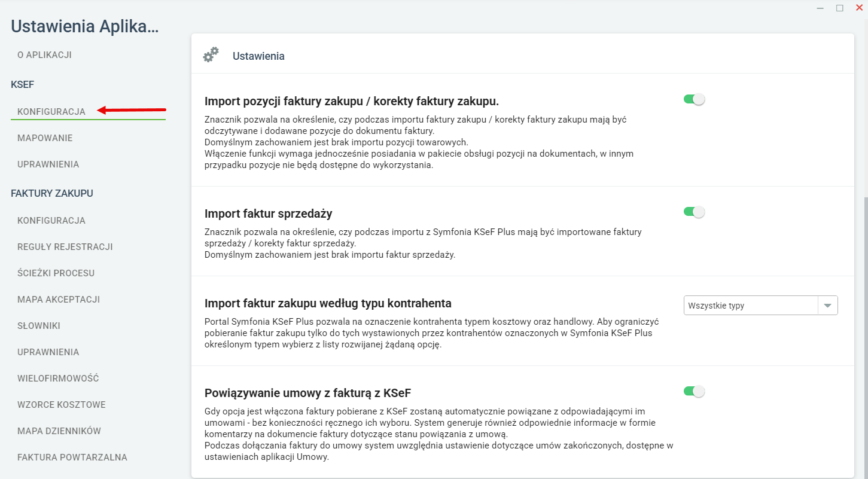Click the gears icon beside Ustawienia
Screen dimensions: 868x479
211,55
